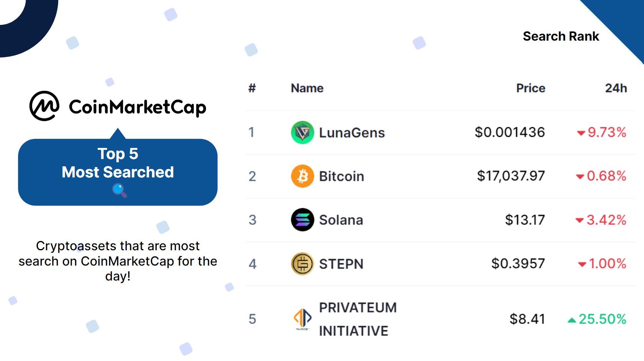Select the 24h column header

coord(616,88)
